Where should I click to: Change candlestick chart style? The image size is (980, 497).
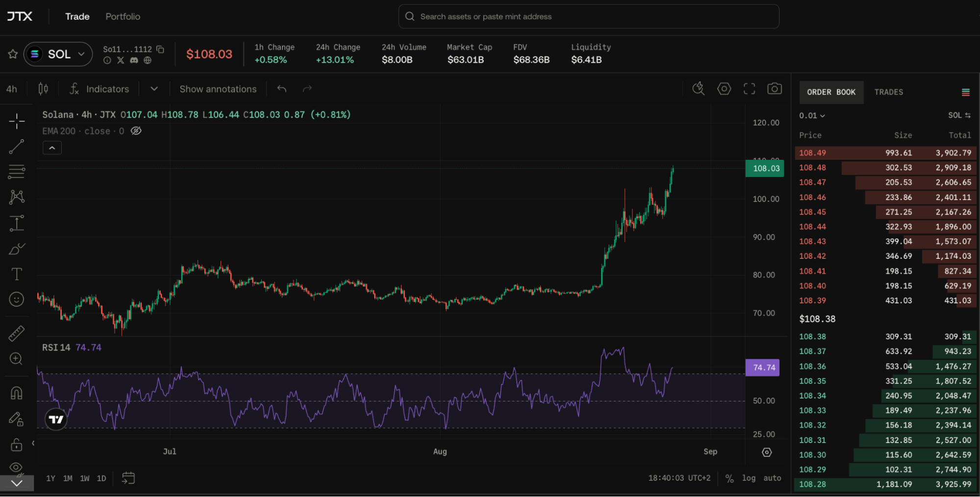click(43, 89)
